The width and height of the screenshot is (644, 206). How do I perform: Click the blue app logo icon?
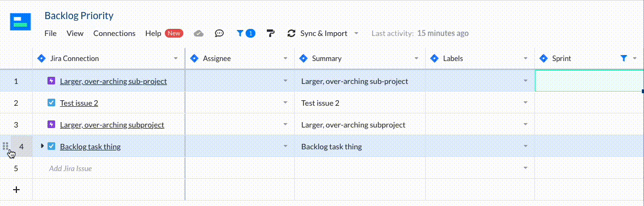click(x=21, y=22)
